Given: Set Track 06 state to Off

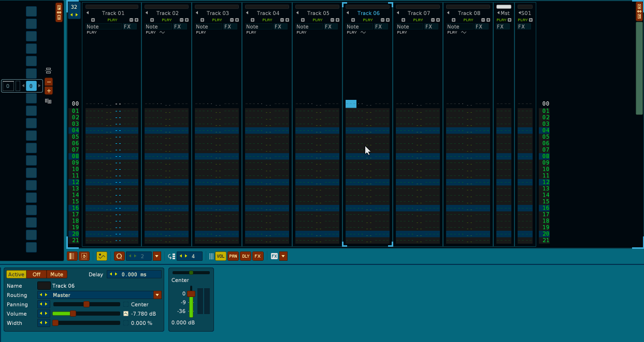Looking at the screenshot, I should [36, 275].
